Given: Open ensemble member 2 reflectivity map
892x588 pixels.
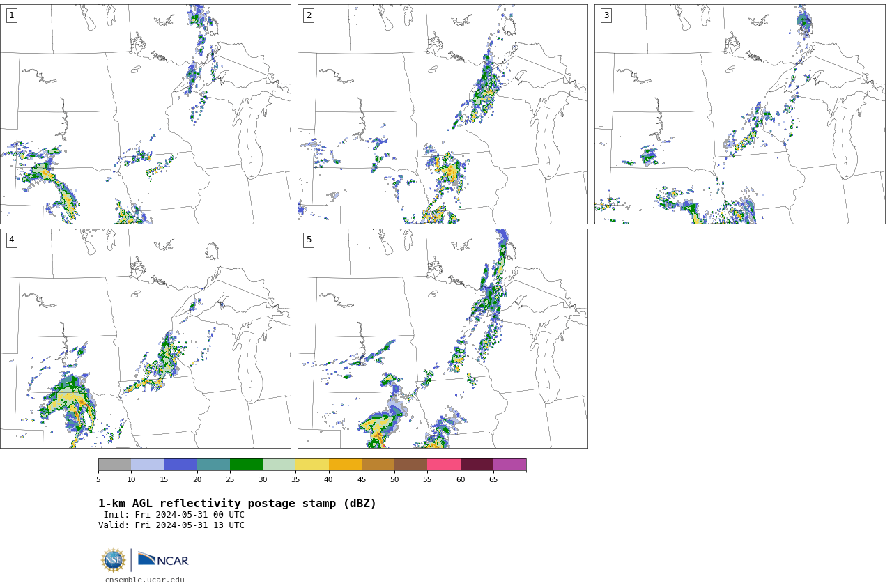Looking at the screenshot, I should 443,114.
